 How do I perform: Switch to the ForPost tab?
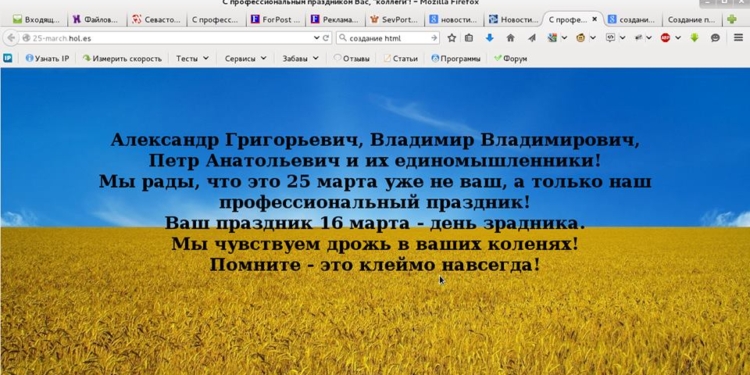(276, 20)
